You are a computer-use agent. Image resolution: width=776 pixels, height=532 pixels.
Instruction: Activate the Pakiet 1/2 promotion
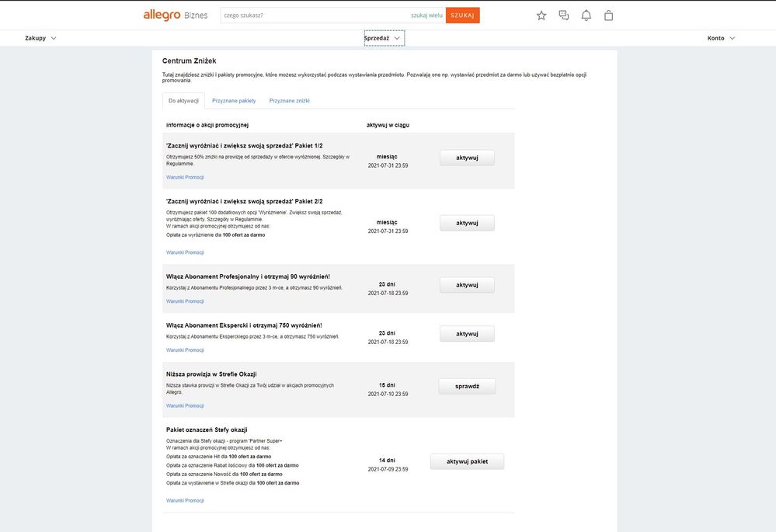tap(467, 158)
